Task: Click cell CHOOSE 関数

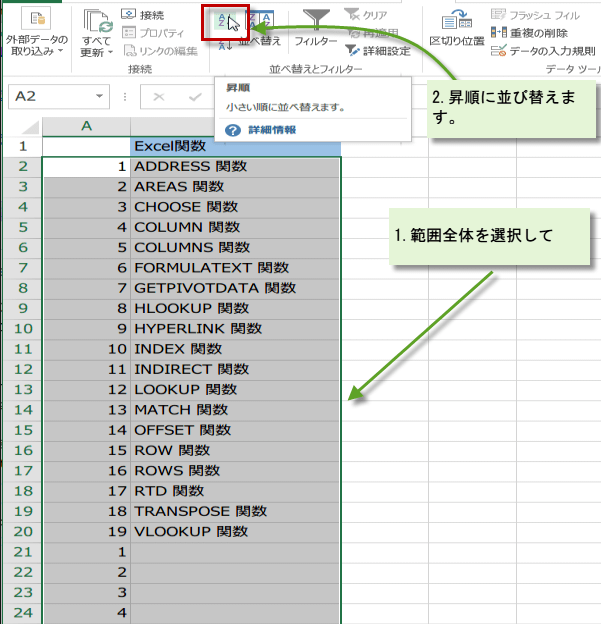Action: pos(235,207)
